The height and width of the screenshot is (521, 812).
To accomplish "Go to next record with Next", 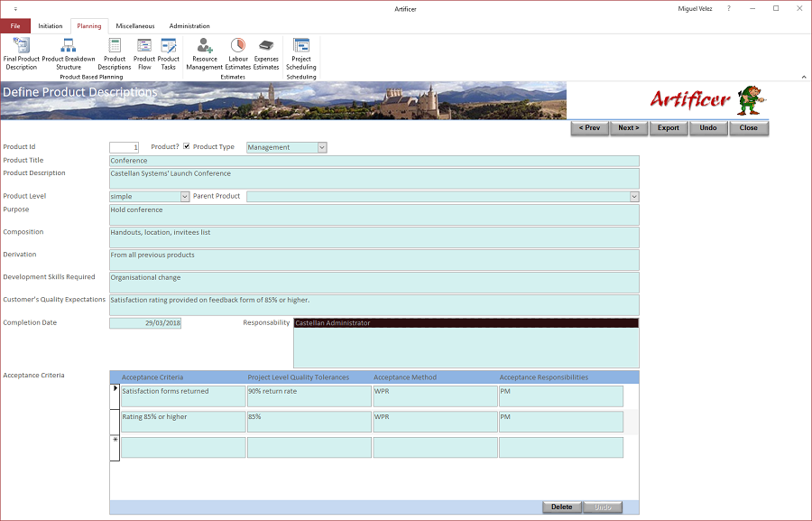I will 629,128.
